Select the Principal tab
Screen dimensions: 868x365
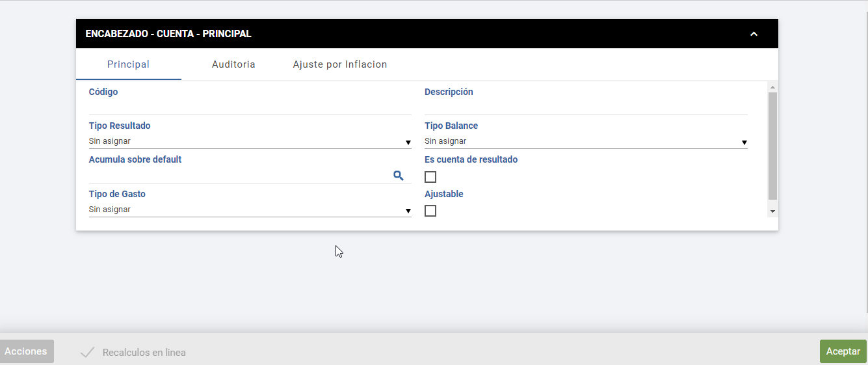click(128, 64)
